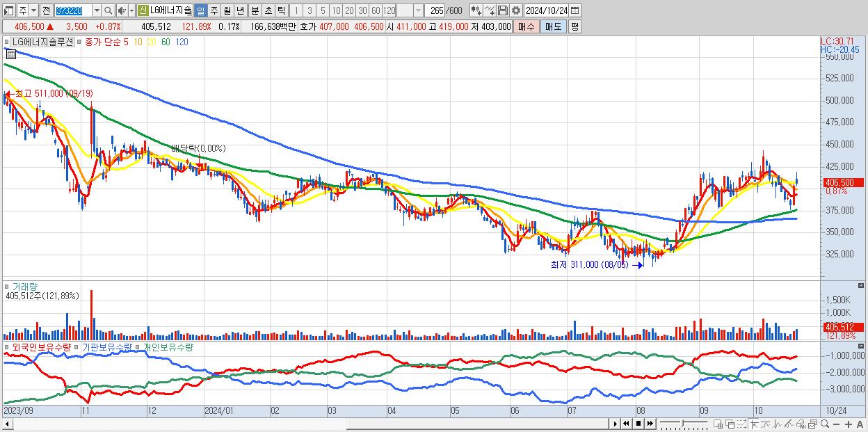Click the window with grid layout icon
Screen dimensions: 868x432
[718, 424]
